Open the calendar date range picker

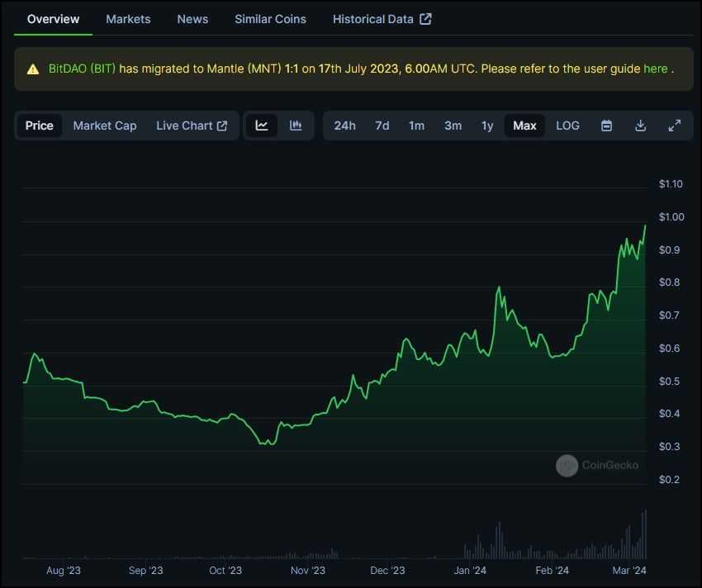tap(605, 125)
